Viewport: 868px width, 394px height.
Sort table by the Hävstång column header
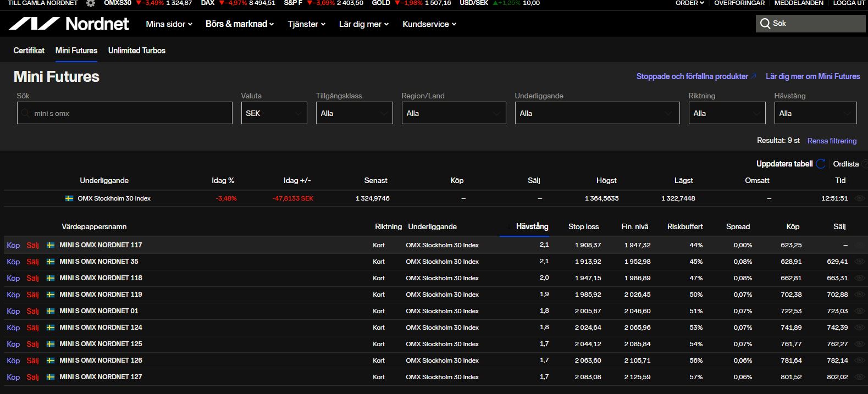(532, 226)
